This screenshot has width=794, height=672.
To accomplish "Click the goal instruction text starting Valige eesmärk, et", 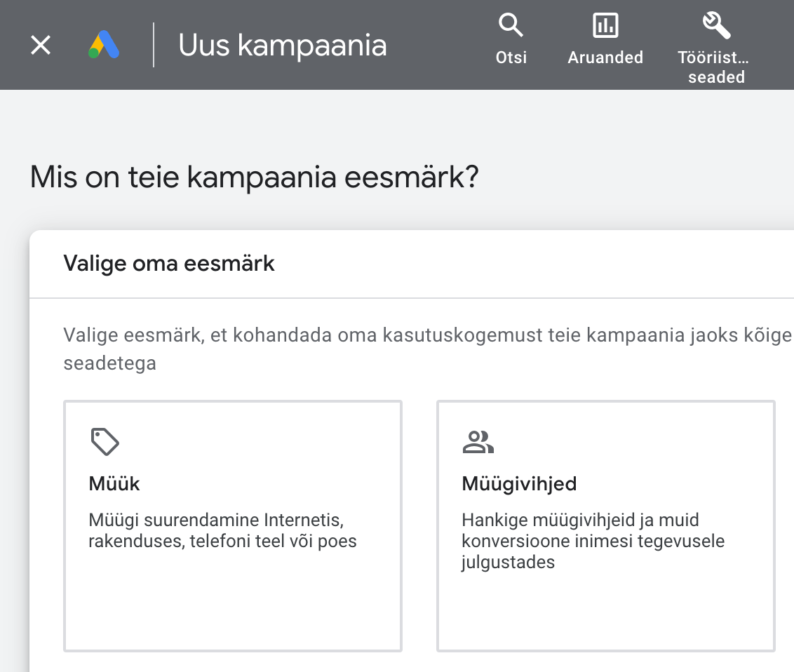I will 421,335.
